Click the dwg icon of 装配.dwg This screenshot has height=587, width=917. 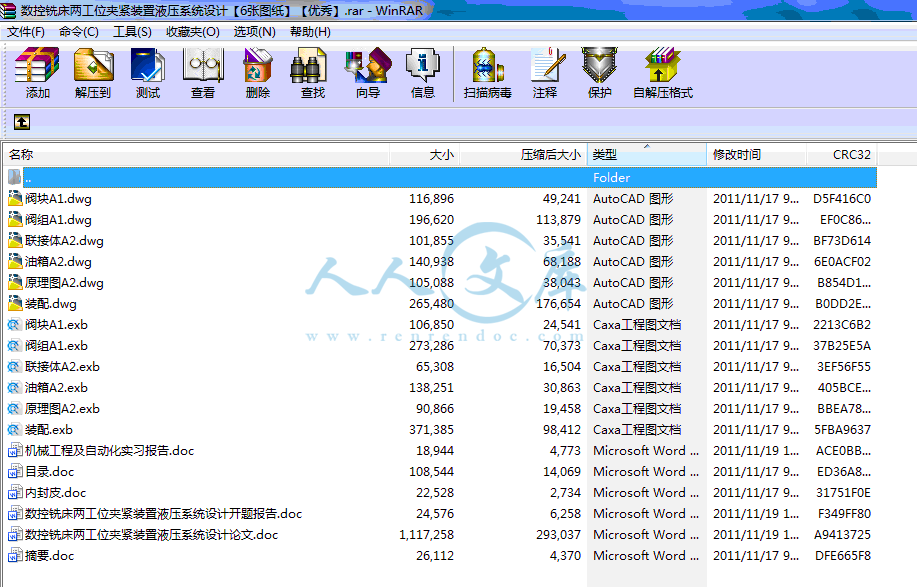point(15,303)
